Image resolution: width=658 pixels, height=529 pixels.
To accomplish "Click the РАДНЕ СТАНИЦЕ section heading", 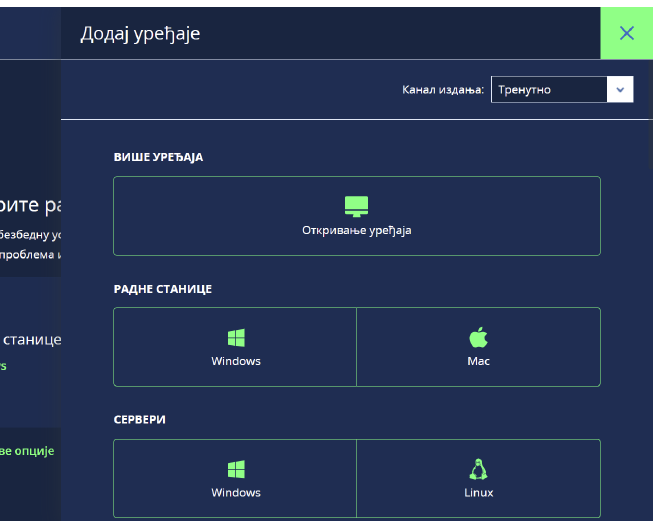I will tap(163, 289).
